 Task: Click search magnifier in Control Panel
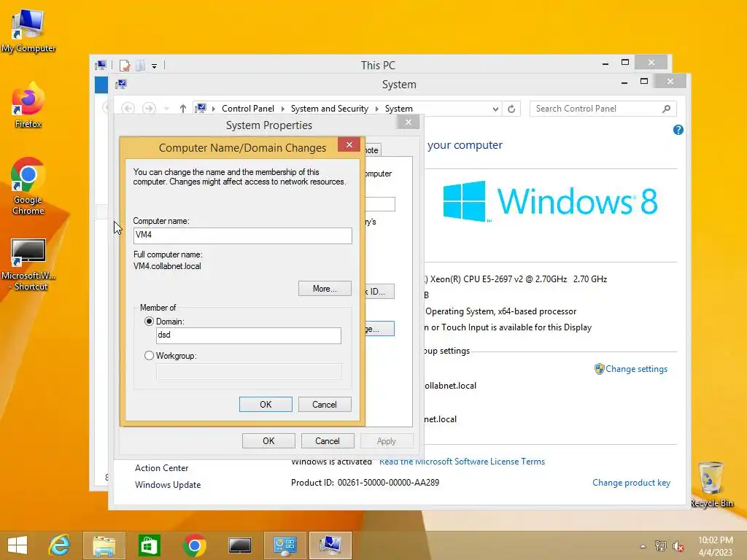pyautogui.click(x=667, y=109)
